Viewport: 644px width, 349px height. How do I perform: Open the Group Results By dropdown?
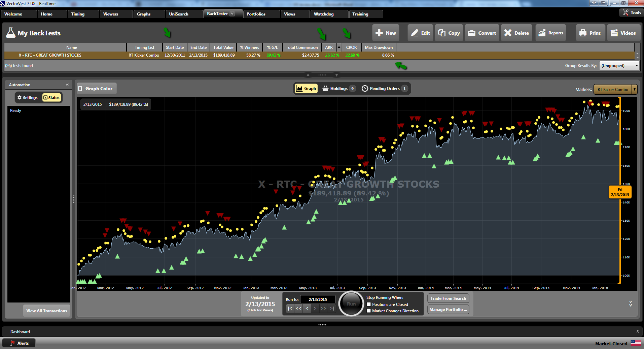coord(619,66)
